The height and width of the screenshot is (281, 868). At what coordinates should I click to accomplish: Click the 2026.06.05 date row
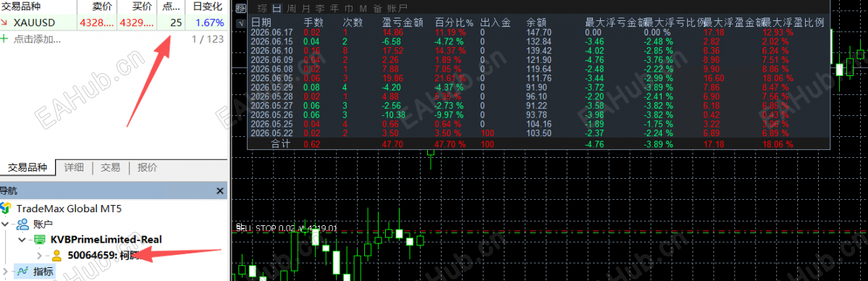tap(272, 77)
